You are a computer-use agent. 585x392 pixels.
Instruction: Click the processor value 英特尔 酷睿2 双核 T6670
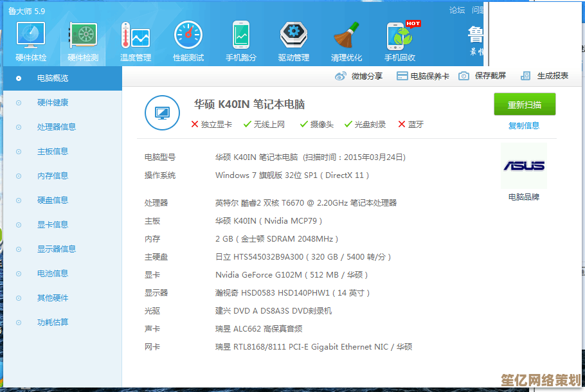point(306,203)
